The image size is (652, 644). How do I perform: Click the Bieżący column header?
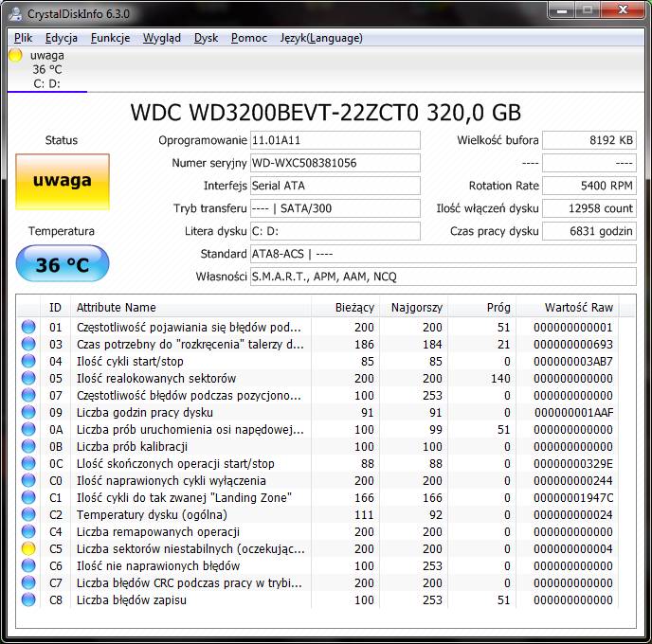[345, 308]
